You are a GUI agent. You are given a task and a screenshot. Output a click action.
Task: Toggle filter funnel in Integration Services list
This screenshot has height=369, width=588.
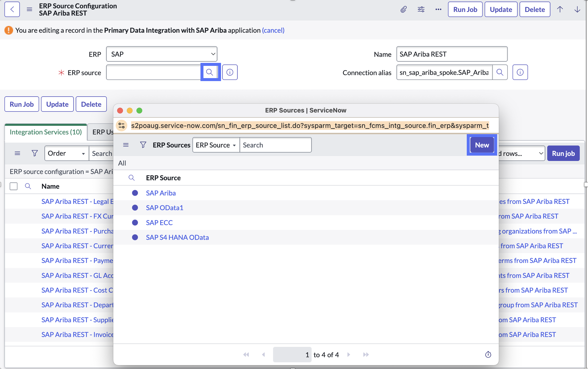(x=35, y=153)
